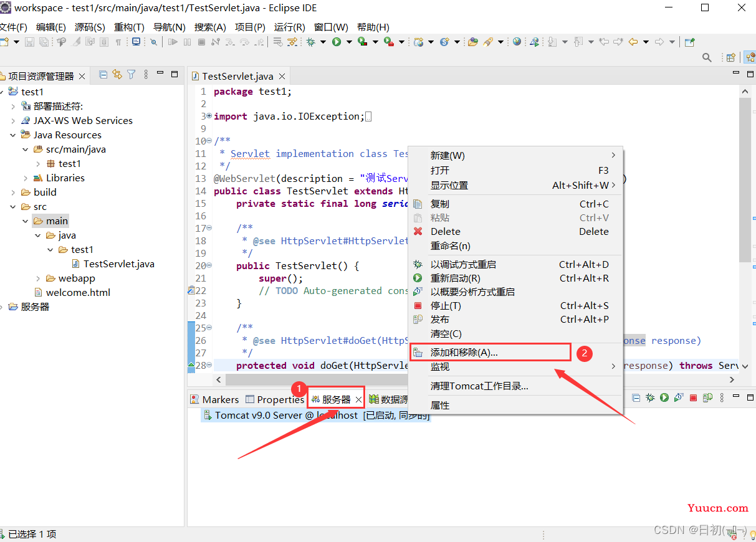Screen dimensions: 756x542
Task: Click the Publish icon in Servers view toolbar
Action: 707,397
